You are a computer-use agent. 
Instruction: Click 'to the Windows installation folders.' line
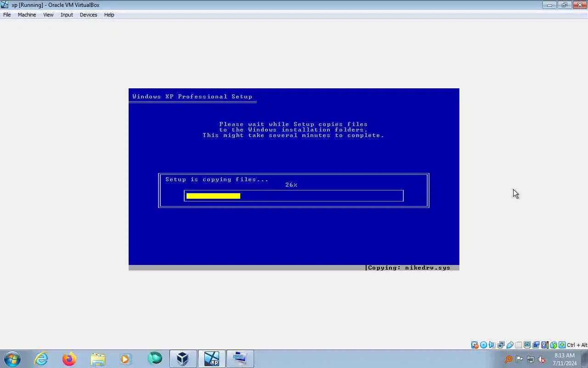pyautogui.click(x=294, y=130)
